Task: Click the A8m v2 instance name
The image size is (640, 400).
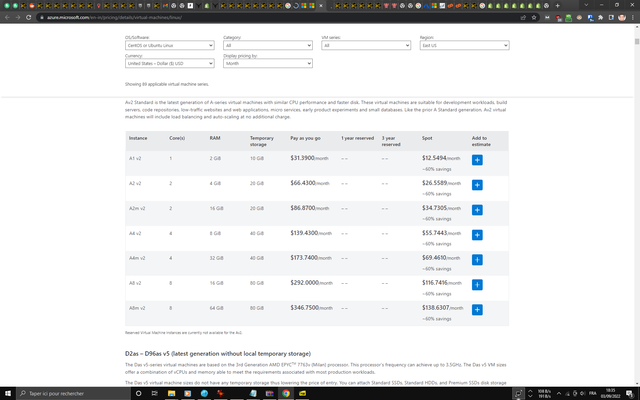Action: (x=137, y=308)
